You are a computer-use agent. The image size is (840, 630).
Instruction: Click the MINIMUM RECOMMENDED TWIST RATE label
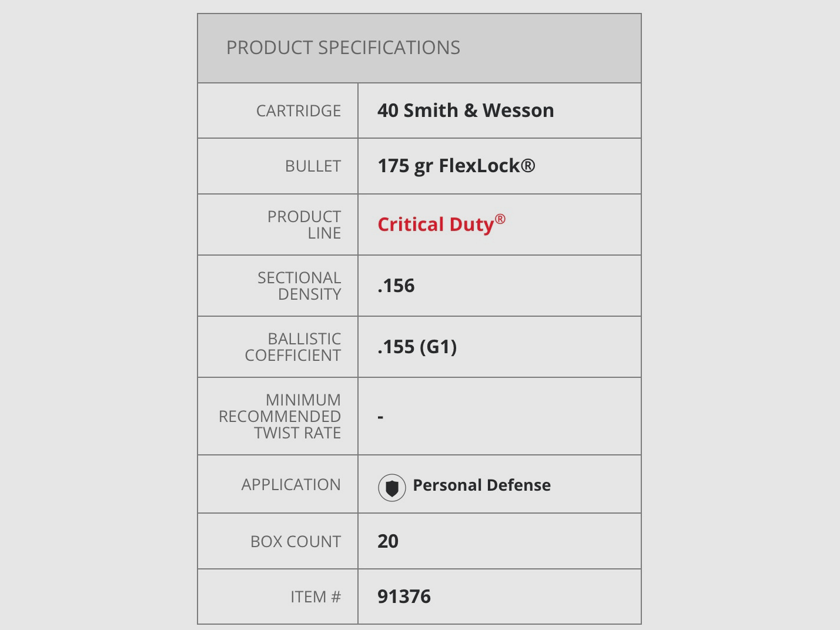[x=280, y=416]
